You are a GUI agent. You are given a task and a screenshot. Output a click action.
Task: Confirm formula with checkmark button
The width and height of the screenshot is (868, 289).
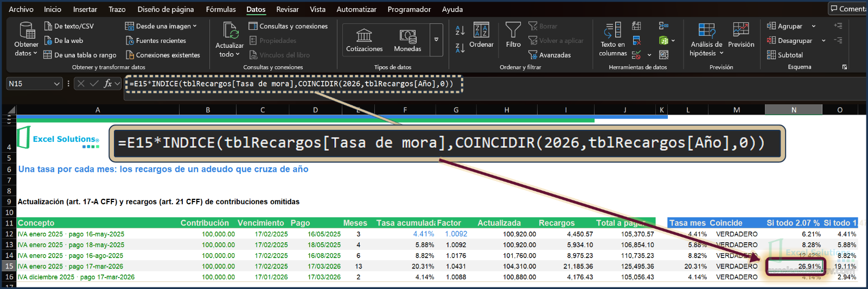pyautogui.click(x=94, y=83)
